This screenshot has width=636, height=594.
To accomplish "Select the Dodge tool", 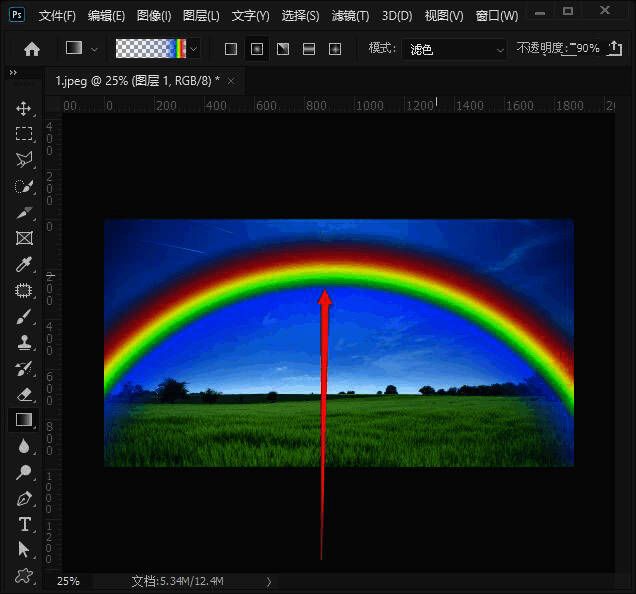I will tap(24, 472).
